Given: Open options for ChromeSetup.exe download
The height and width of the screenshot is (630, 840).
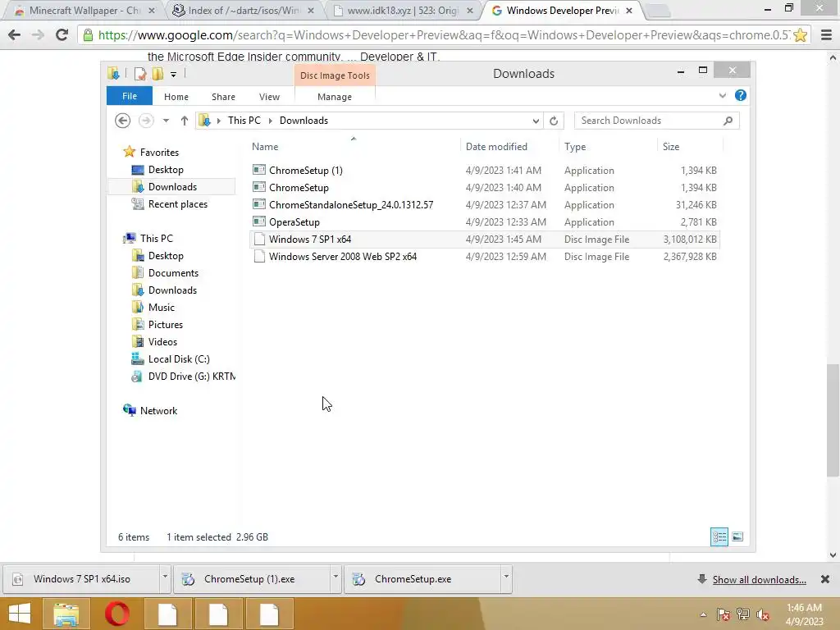Looking at the screenshot, I should tap(506, 577).
